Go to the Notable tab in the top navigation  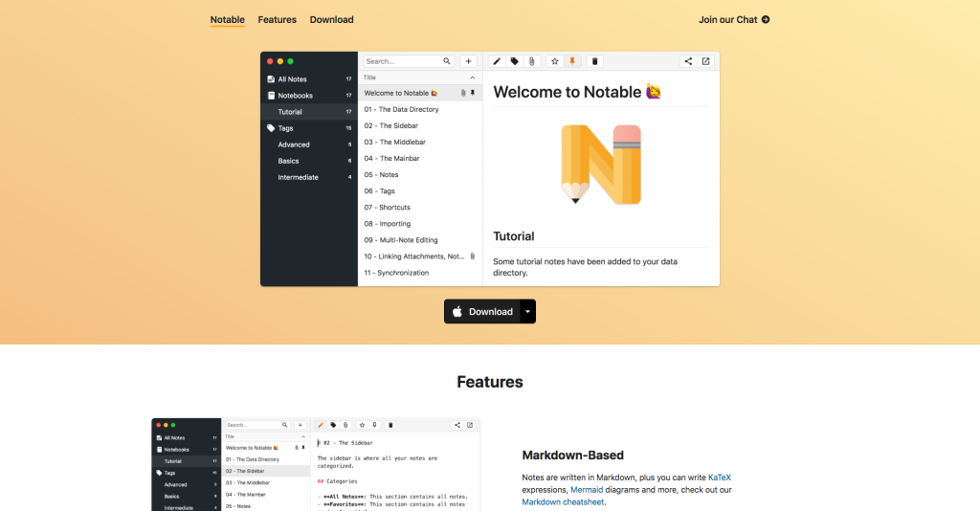tap(228, 19)
